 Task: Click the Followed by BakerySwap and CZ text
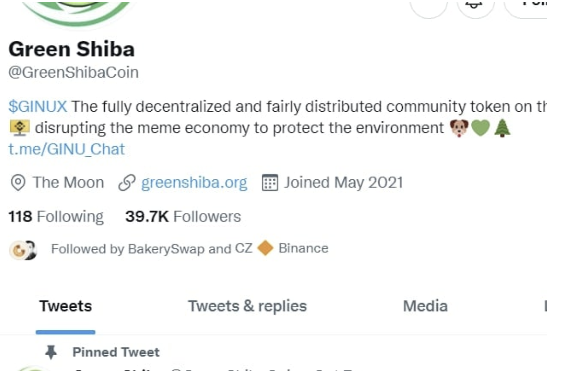(191, 248)
